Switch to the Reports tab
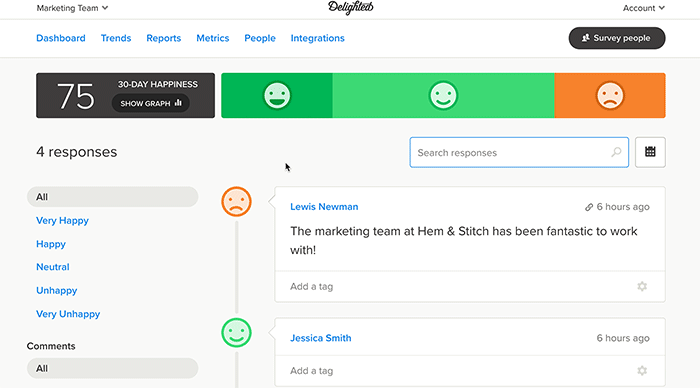Image resolution: width=700 pixels, height=388 pixels. coord(163,38)
